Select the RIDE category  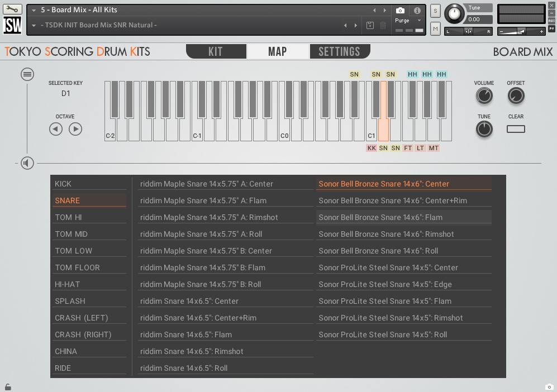(89, 368)
